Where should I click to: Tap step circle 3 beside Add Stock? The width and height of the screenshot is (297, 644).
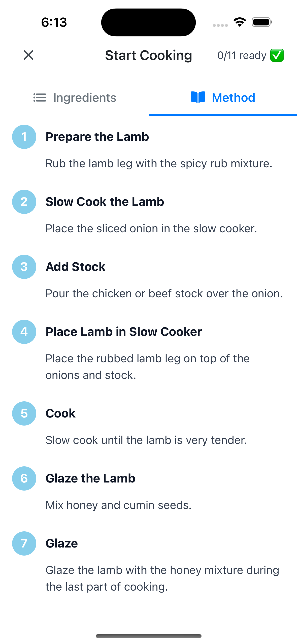tap(24, 267)
